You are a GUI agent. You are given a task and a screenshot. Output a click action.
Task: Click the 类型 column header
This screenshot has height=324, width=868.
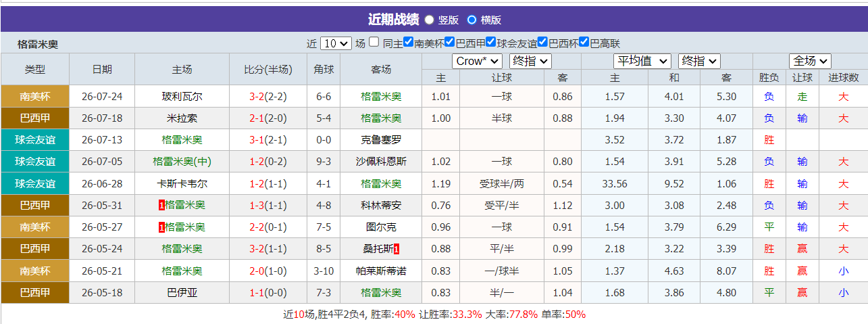click(35, 69)
